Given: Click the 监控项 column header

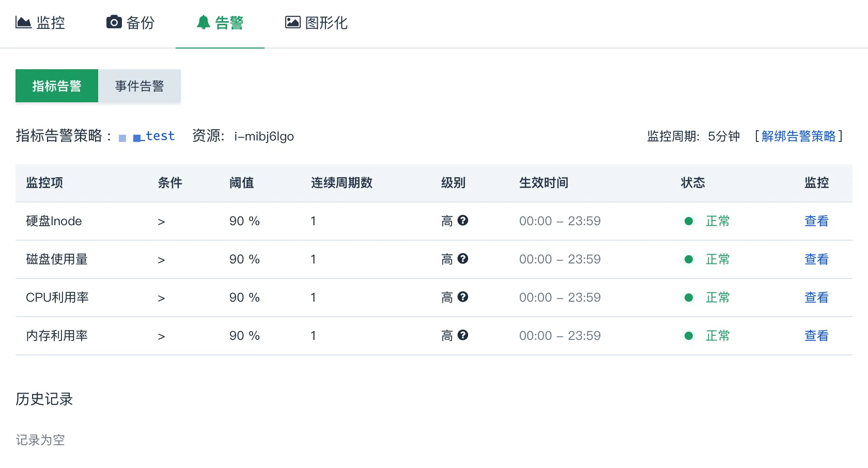Looking at the screenshot, I should pyautogui.click(x=44, y=183).
